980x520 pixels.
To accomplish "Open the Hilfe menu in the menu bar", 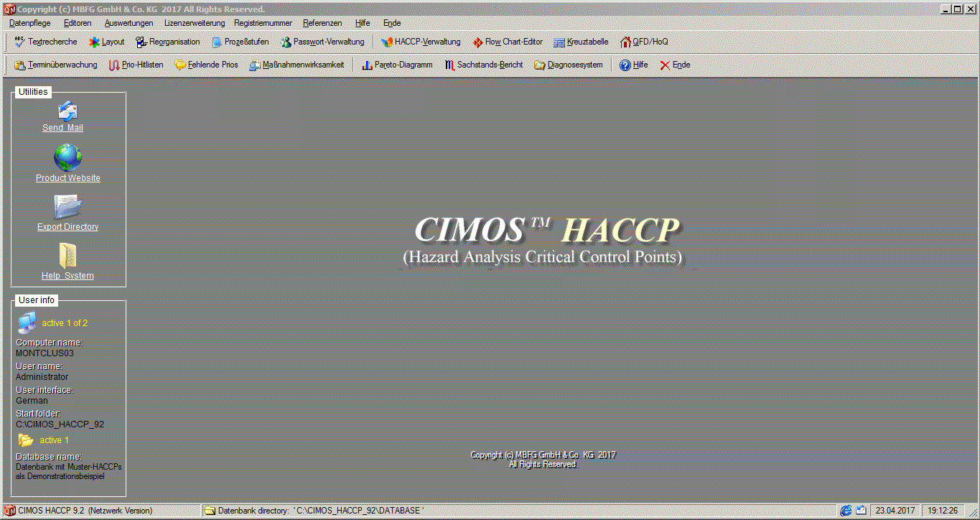I will click(x=363, y=23).
